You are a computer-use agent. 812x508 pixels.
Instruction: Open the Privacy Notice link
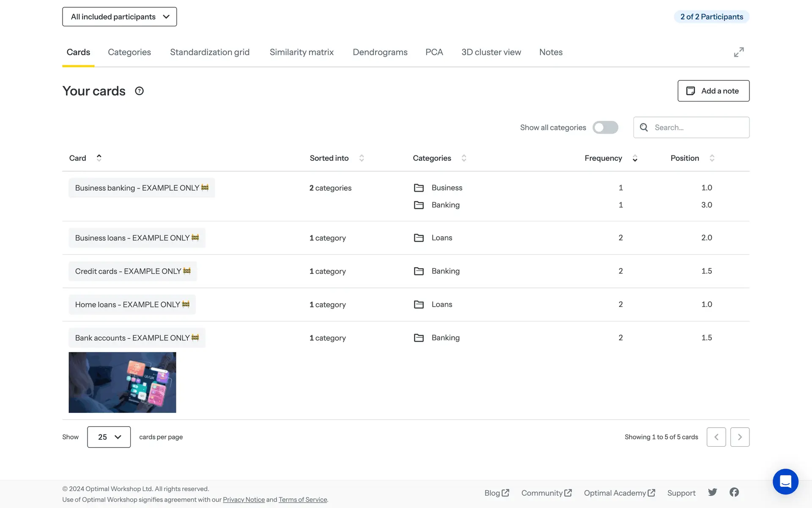pos(244,500)
